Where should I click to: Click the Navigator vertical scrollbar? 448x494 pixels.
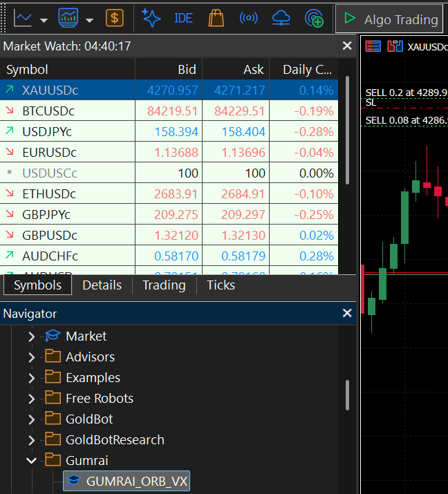click(347, 395)
